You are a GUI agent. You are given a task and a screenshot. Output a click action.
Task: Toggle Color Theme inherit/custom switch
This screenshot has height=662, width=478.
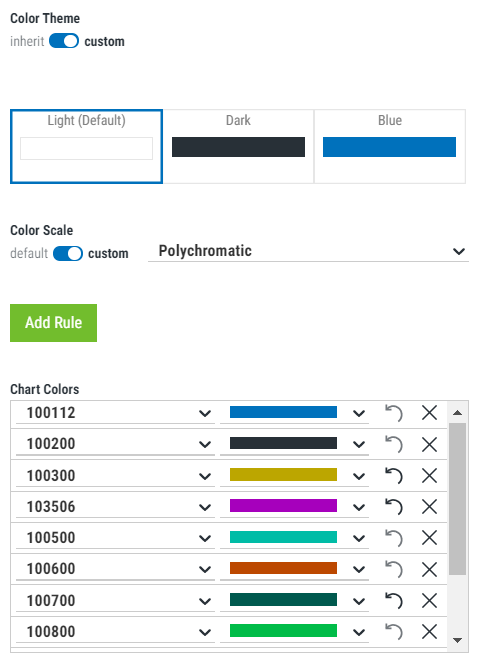64,41
